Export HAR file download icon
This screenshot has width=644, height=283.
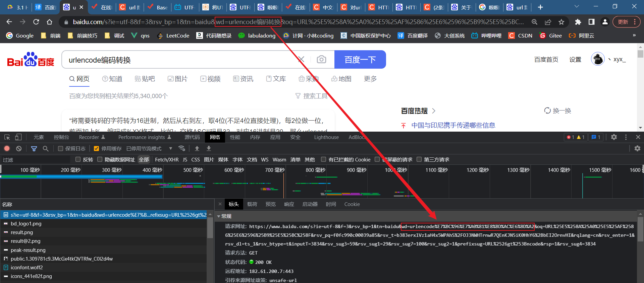click(x=209, y=148)
